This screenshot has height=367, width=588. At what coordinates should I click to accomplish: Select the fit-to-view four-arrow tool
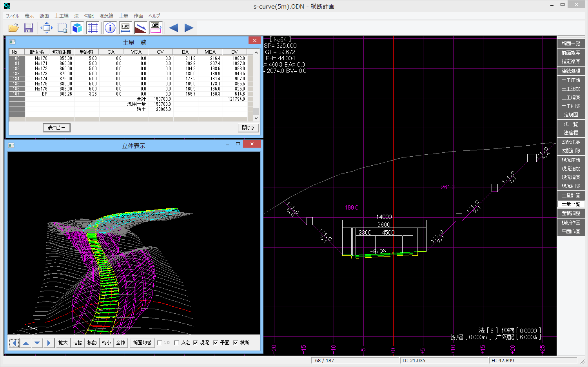point(47,28)
